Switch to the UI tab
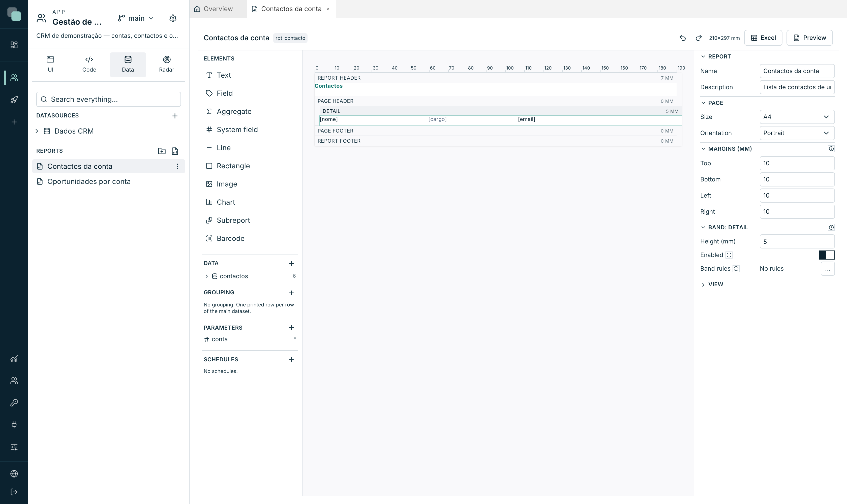847x504 pixels. 51,65
